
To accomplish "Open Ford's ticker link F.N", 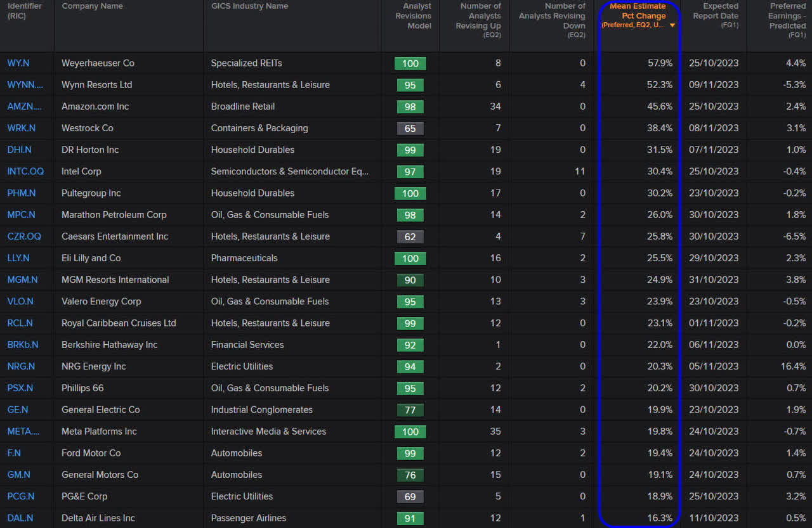I will [13, 453].
